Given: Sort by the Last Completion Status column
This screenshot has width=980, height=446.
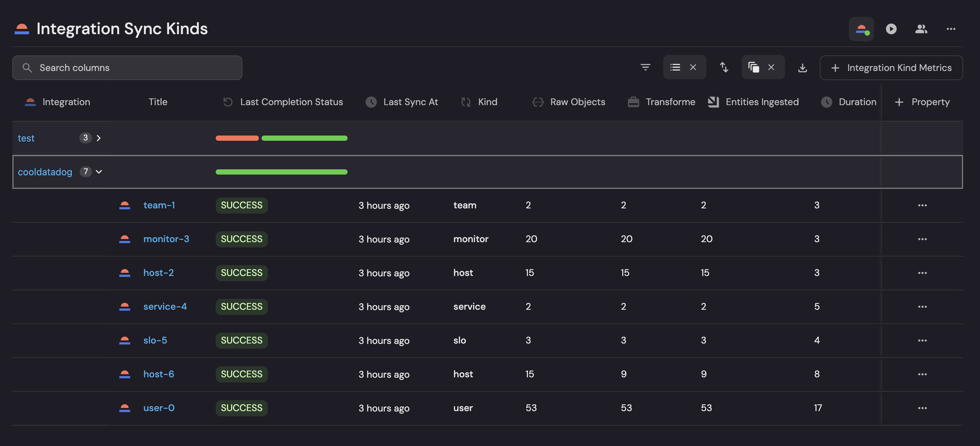Looking at the screenshot, I should [x=291, y=102].
